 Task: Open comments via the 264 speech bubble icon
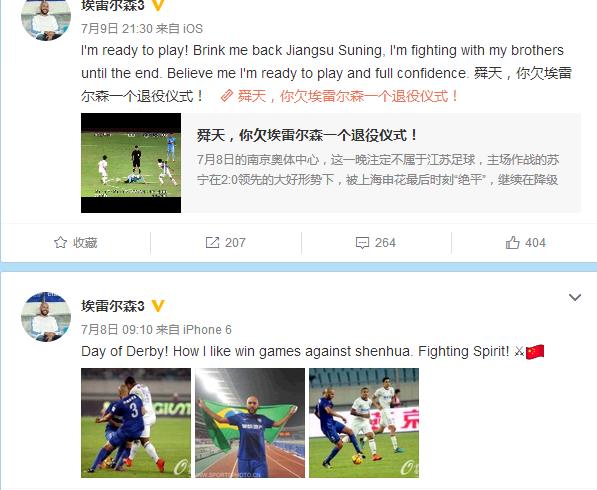pos(362,243)
